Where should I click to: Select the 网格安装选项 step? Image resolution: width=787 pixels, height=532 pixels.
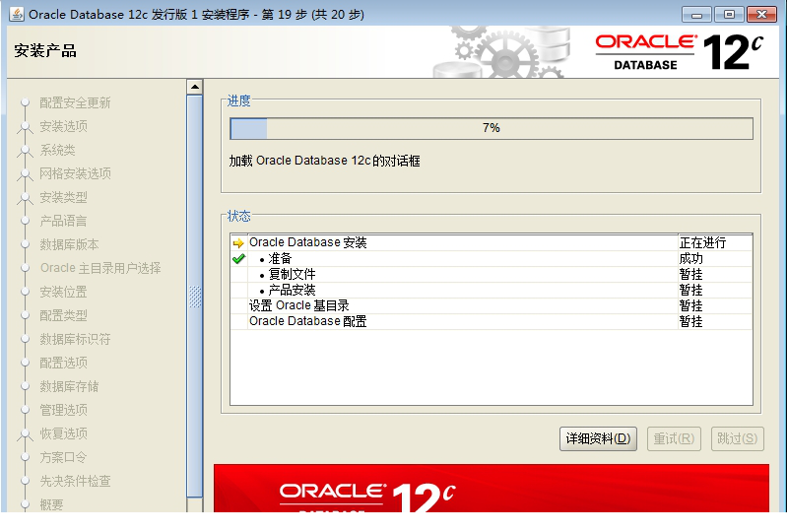(75, 173)
